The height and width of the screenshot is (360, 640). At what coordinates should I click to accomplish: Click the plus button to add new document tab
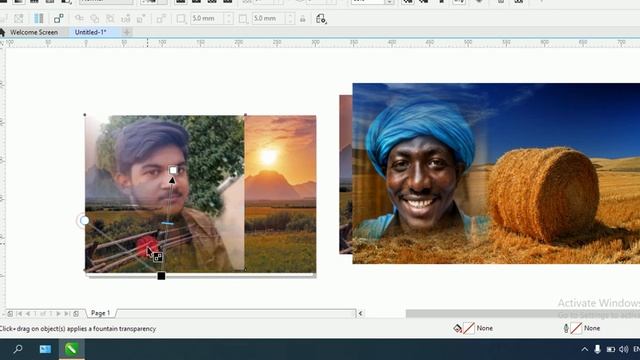coord(127,32)
